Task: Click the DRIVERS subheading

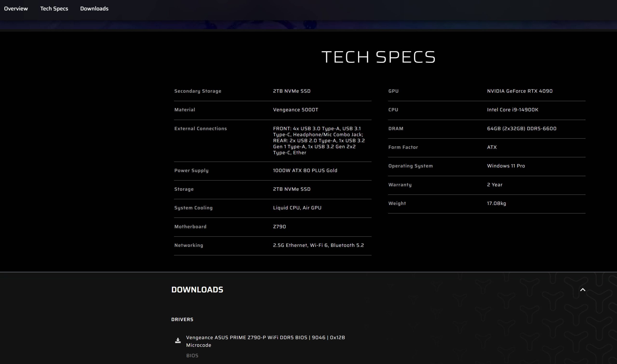Action: click(182, 319)
